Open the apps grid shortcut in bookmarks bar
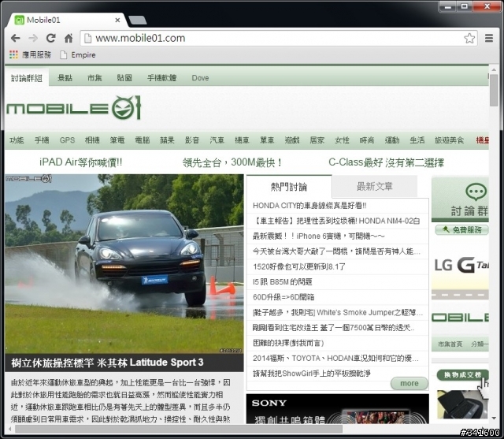 pyautogui.click(x=13, y=54)
